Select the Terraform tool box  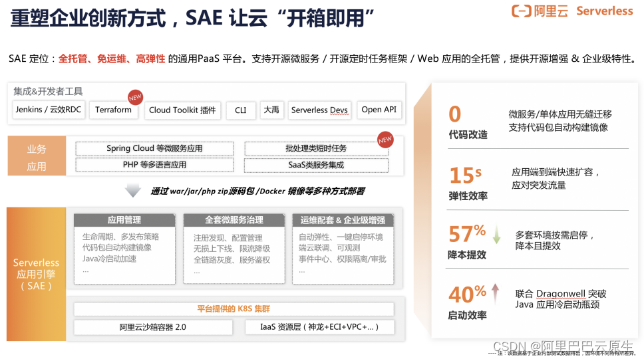113,110
